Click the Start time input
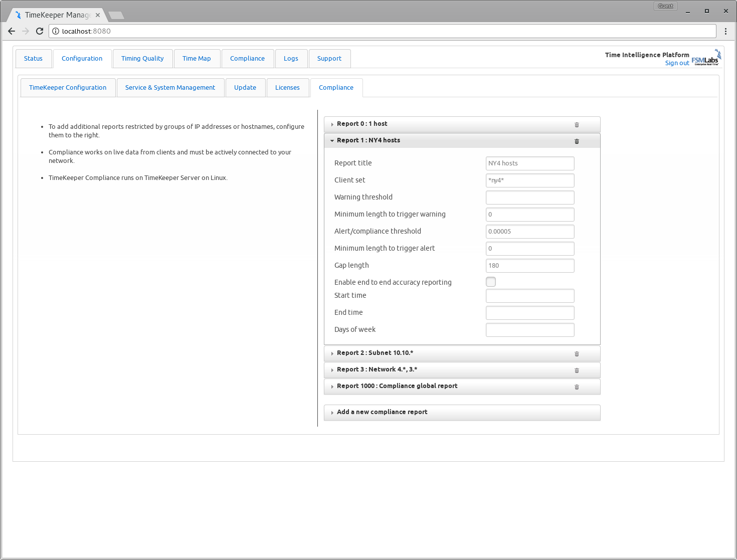The width and height of the screenshot is (737, 560). [x=530, y=296]
